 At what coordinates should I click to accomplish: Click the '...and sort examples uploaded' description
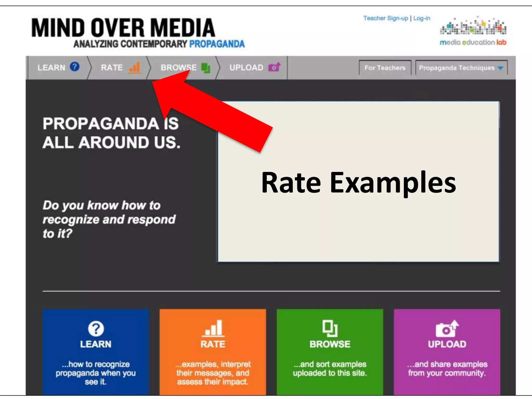330,369
